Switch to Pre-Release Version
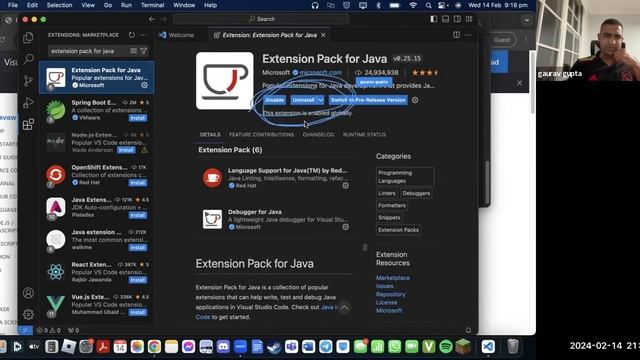The height and width of the screenshot is (360, 640). pos(368,100)
